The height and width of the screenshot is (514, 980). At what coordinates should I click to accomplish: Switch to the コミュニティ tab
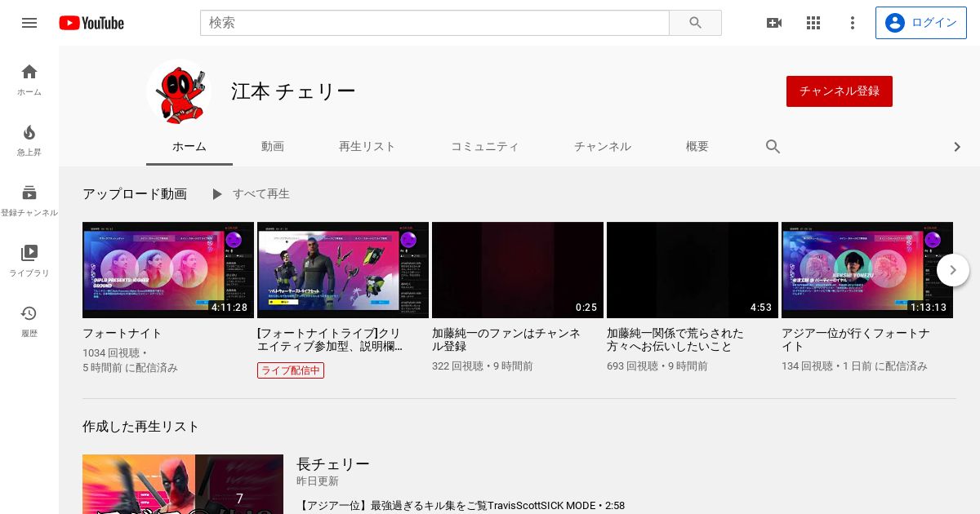point(485,147)
